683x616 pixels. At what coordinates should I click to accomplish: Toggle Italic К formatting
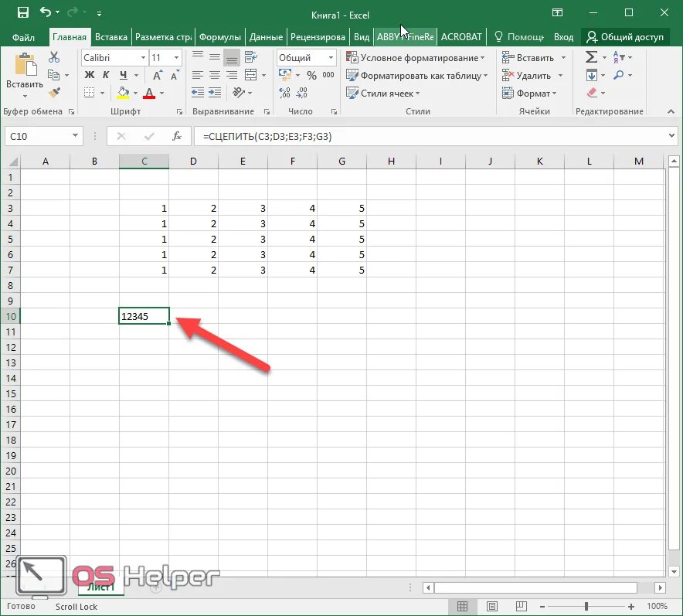[x=105, y=75]
